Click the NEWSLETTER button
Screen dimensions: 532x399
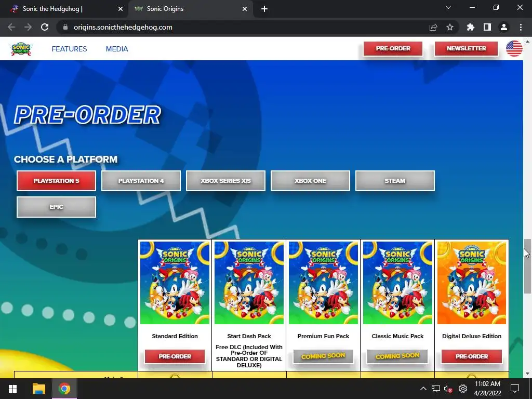[x=466, y=48]
